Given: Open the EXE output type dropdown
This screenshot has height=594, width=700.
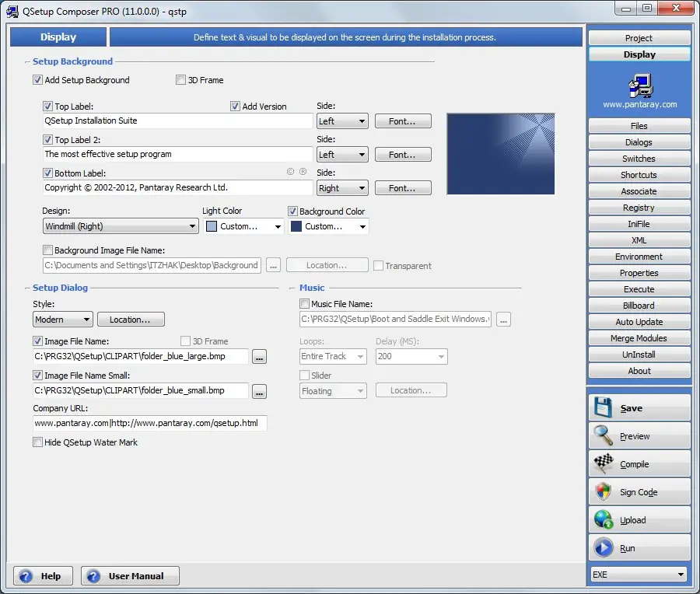Looking at the screenshot, I should tap(639, 575).
